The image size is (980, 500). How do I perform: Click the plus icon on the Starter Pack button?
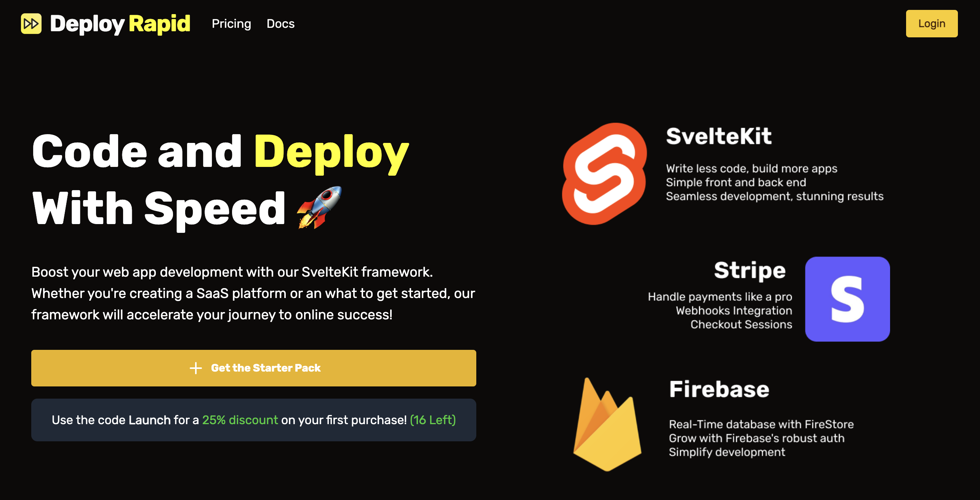(196, 368)
